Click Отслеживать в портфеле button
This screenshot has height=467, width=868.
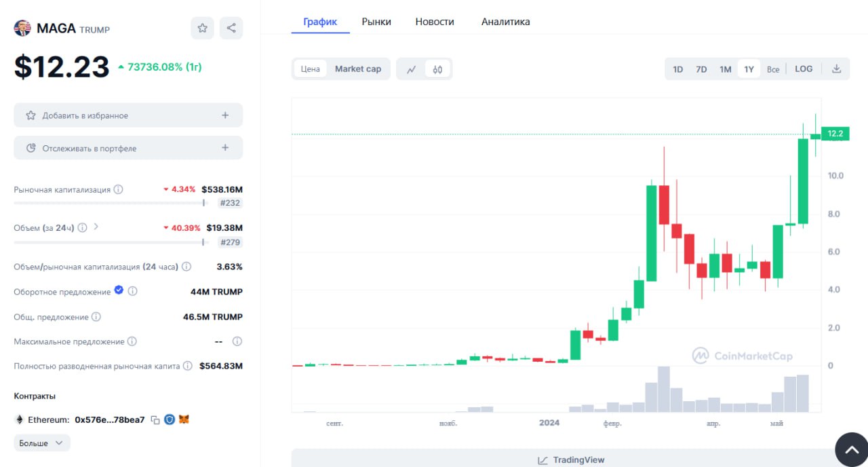(128, 148)
